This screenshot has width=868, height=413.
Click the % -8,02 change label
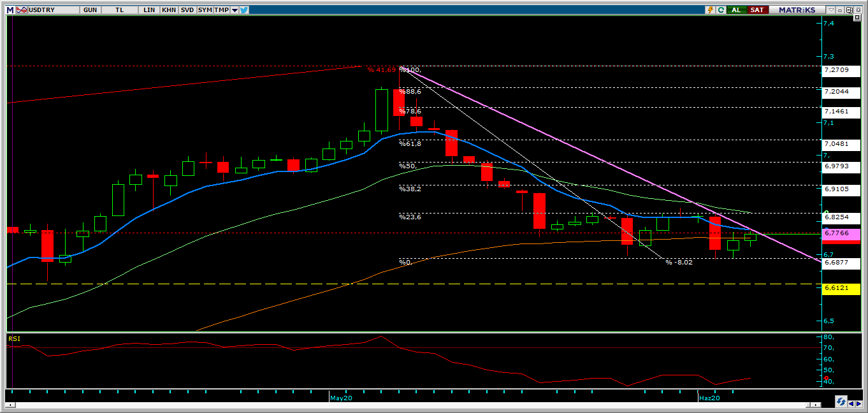coord(679,262)
